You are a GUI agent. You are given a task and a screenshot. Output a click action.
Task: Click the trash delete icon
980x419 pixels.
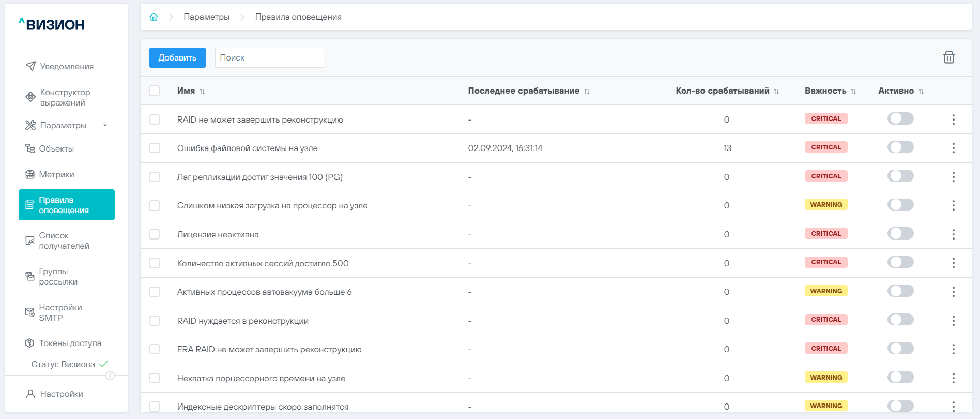(x=948, y=57)
